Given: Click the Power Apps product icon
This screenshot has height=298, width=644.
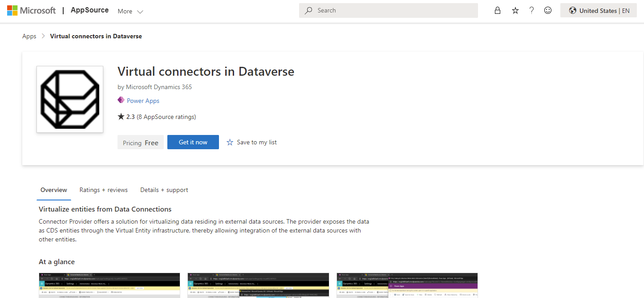Looking at the screenshot, I should [121, 100].
